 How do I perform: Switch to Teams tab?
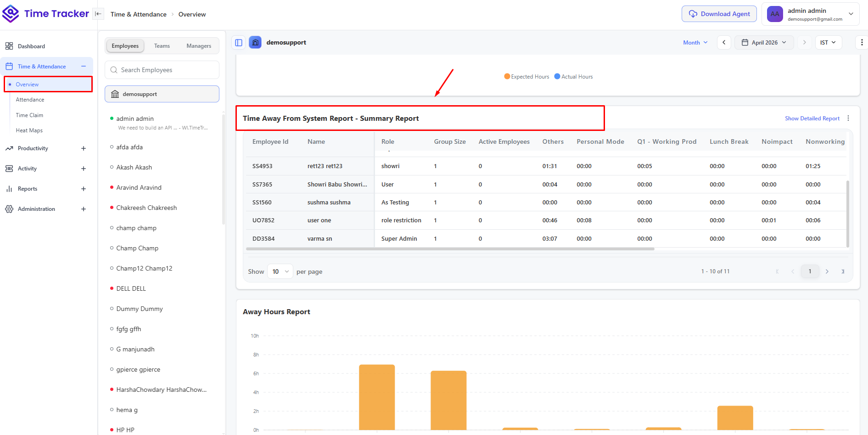[x=162, y=46]
